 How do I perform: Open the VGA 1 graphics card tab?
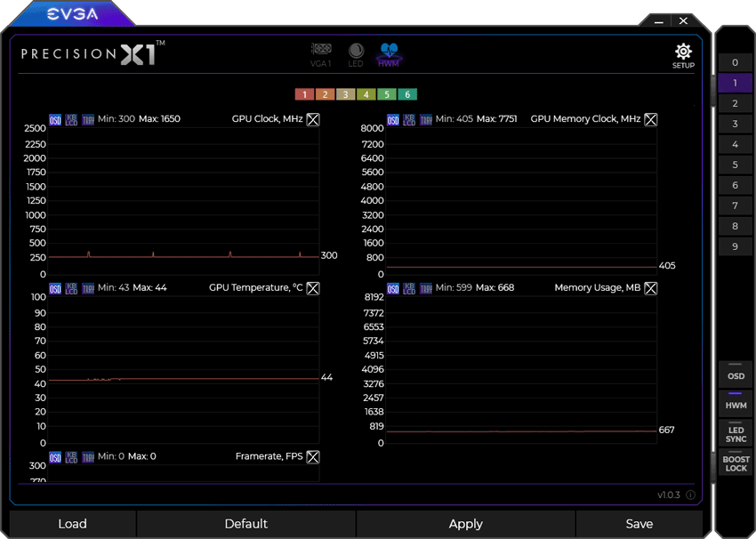(320, 55)
